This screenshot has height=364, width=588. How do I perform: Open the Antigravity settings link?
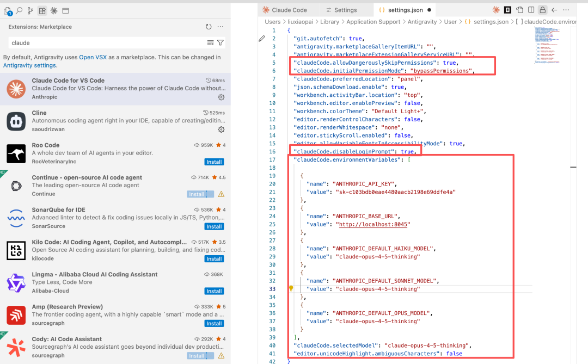pyautogui.click(x=30, y=65)
